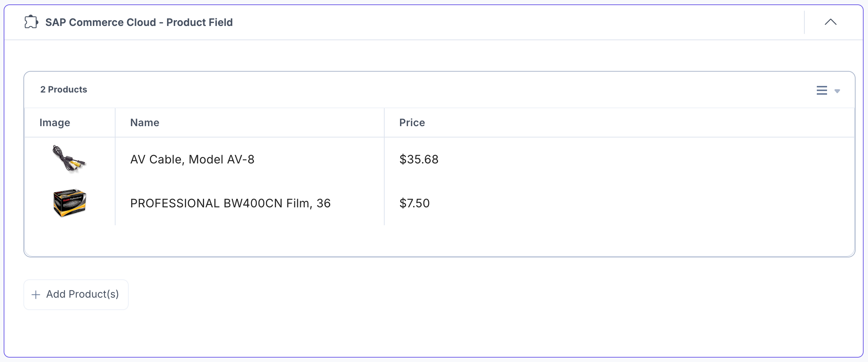Select the AV Cable product thumbnail
Screen dimensions: 868x362
(69, 159)
